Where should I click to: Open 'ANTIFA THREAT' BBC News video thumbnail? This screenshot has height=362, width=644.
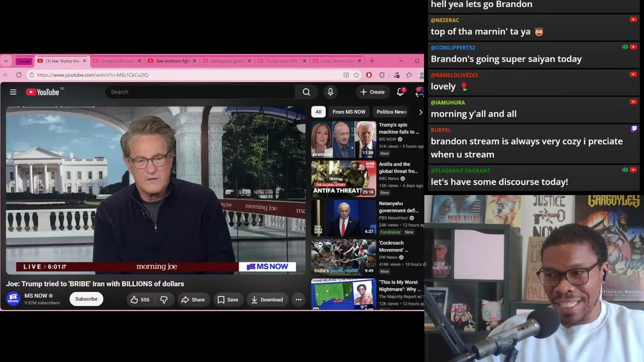point(344,178)
